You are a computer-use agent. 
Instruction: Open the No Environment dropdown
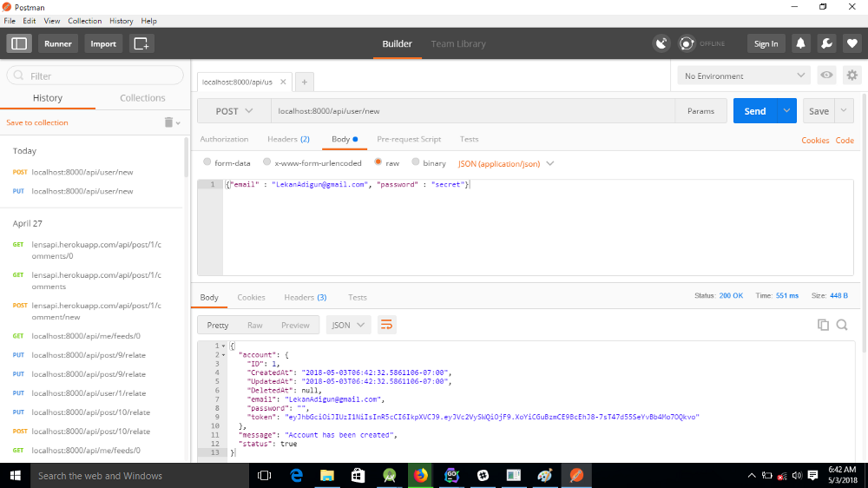[744, 76]
